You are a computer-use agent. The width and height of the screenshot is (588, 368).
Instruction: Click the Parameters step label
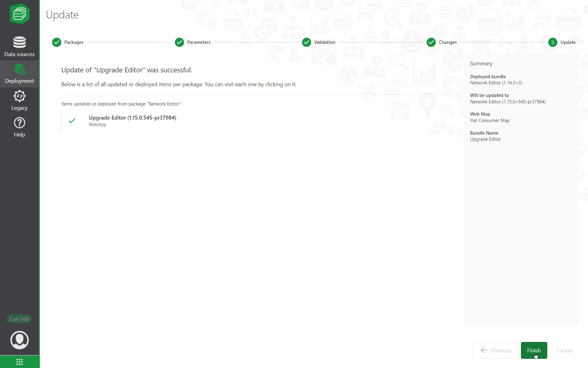(199, 42)
